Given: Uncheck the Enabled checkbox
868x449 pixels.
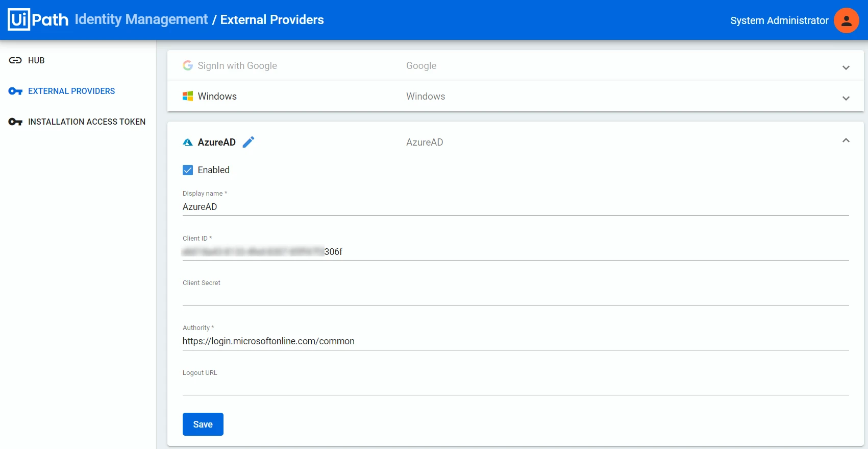Looking at the screenshot, I should (x=188, y=170).
